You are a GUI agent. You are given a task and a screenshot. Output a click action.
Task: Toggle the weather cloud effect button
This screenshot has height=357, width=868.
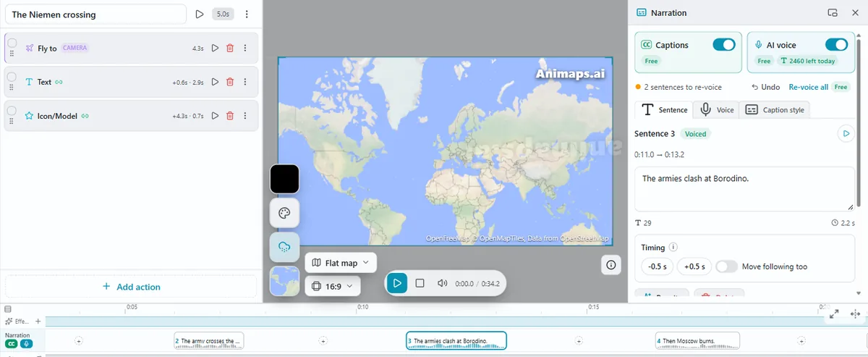click(x=284, y=247)
